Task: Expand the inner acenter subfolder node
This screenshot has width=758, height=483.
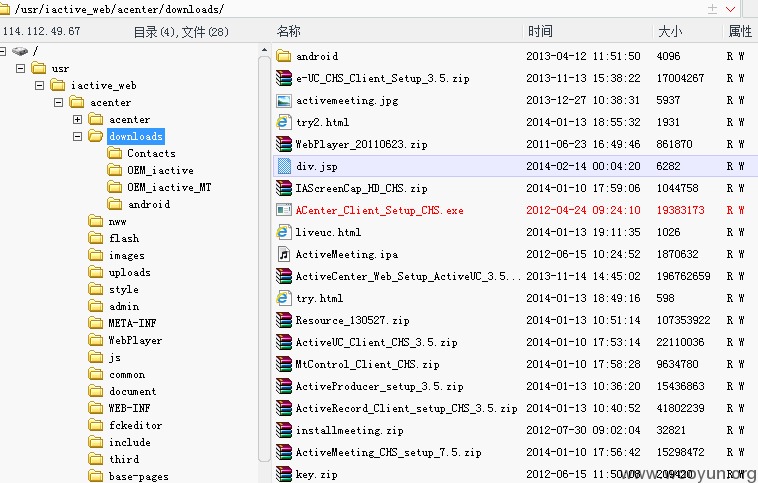Action: click(x=77, y=119)
